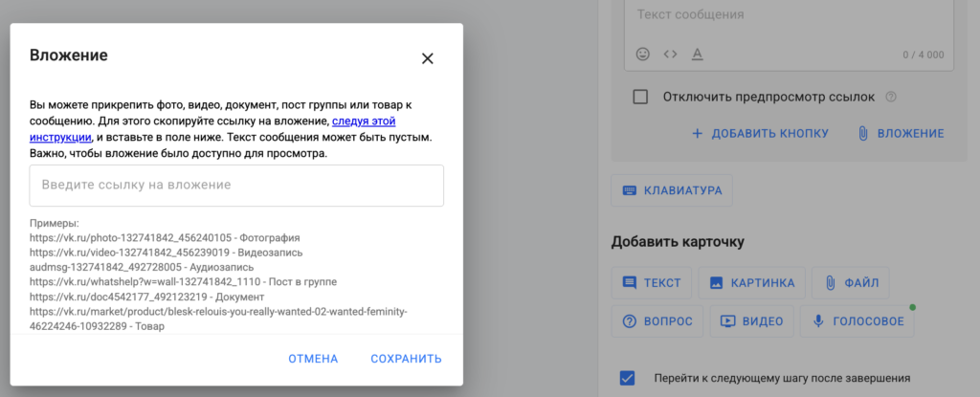Open the следуя этой инструкции link
Screen dimensions: 980x397
364,121
